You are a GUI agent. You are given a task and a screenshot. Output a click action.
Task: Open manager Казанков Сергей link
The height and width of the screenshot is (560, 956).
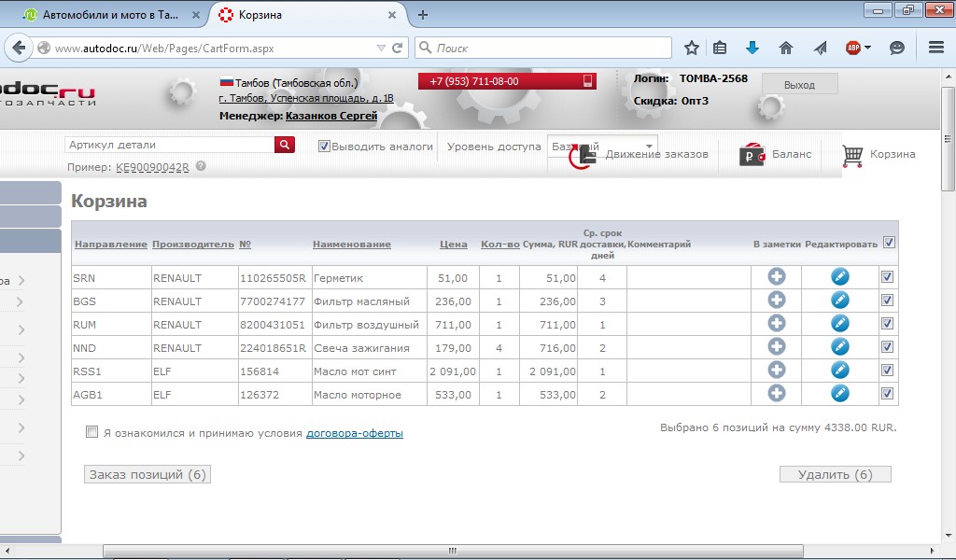(331, 116)
